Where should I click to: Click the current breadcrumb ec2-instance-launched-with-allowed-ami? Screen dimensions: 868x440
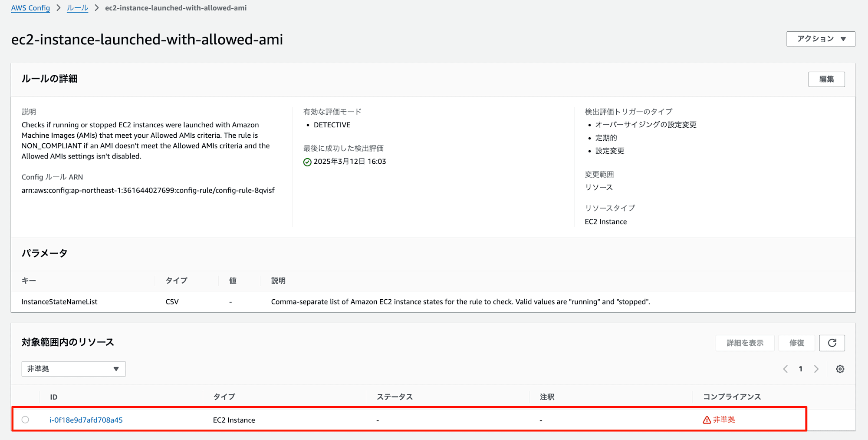[176, 8]
